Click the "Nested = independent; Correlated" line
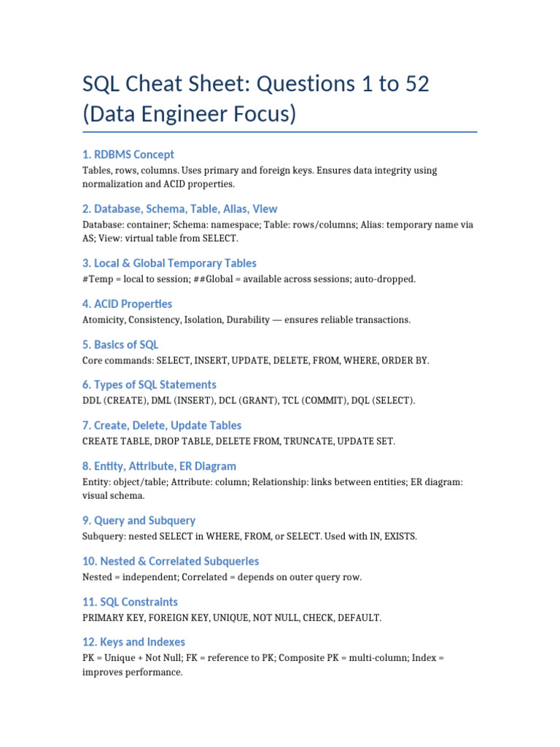Screen dimensions: 560x747 tap(222, 578)
